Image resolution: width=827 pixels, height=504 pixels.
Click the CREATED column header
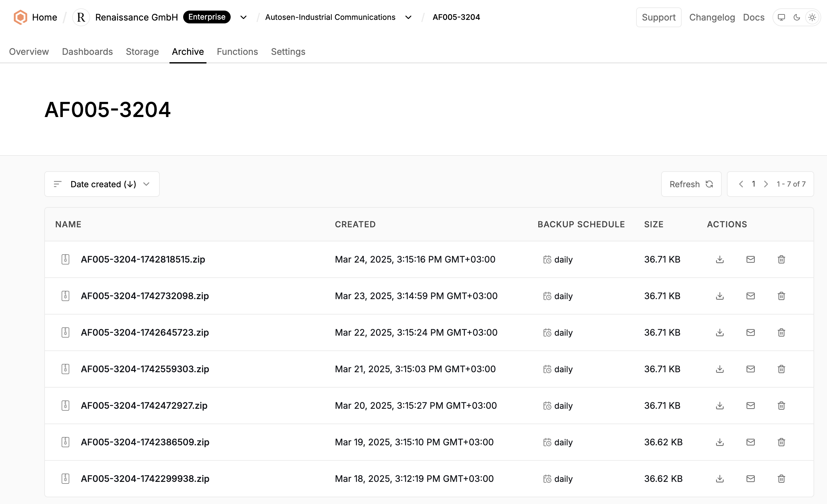pos(355,224)
